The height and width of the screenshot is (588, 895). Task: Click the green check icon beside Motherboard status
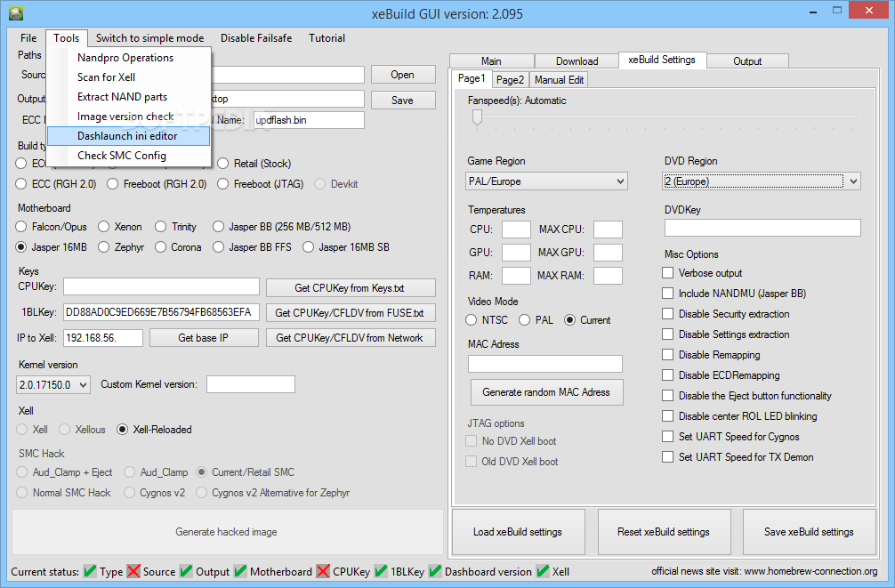pyautogui.click(x=240, y=571)
